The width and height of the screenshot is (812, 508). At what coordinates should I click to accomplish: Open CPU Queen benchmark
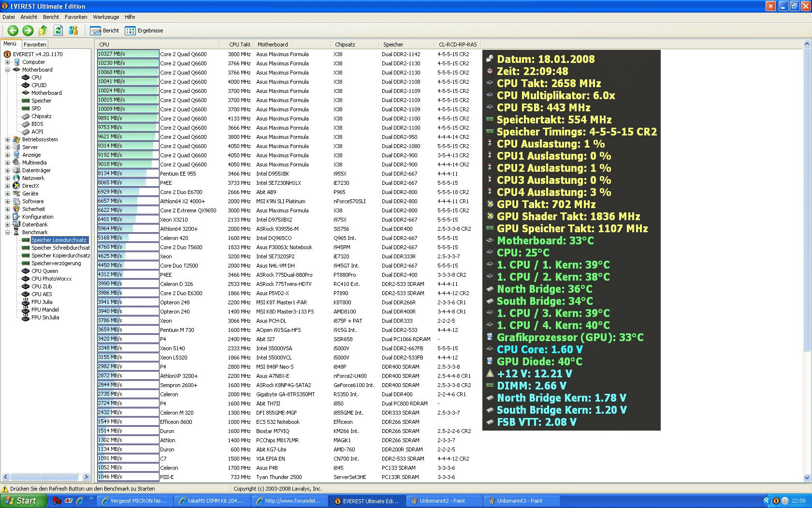point(44,271)
